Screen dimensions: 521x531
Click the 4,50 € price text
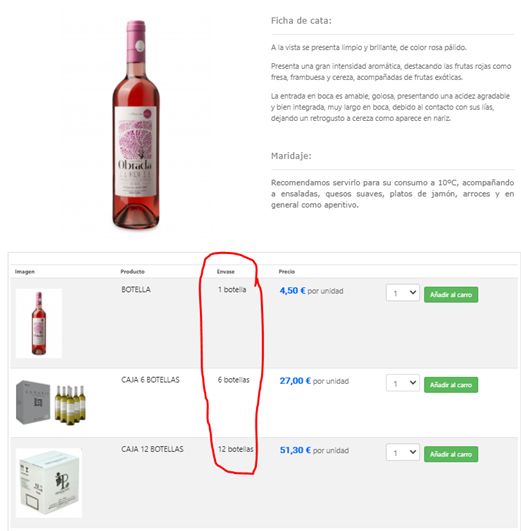pyautogui.click(x=292, y=291)
